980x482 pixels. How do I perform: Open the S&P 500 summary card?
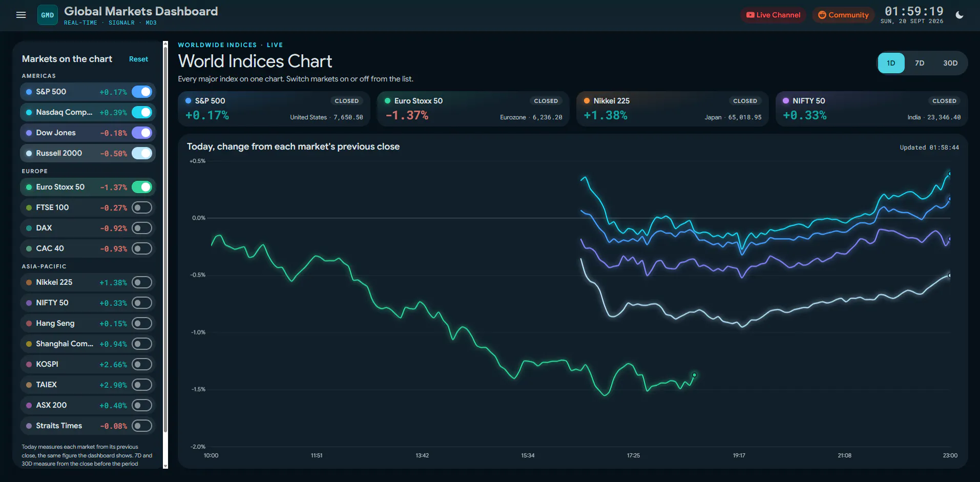[x=274, y=109]
